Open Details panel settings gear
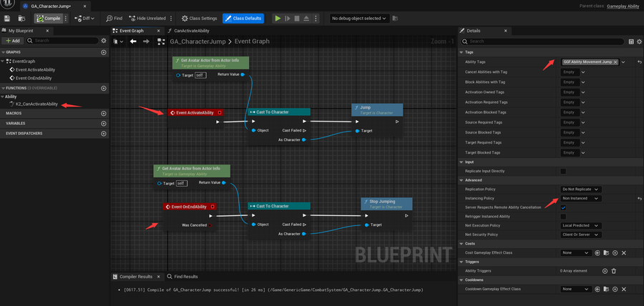Screen dimensions: 644x306 pyautogui.click(x=639, y=41)
